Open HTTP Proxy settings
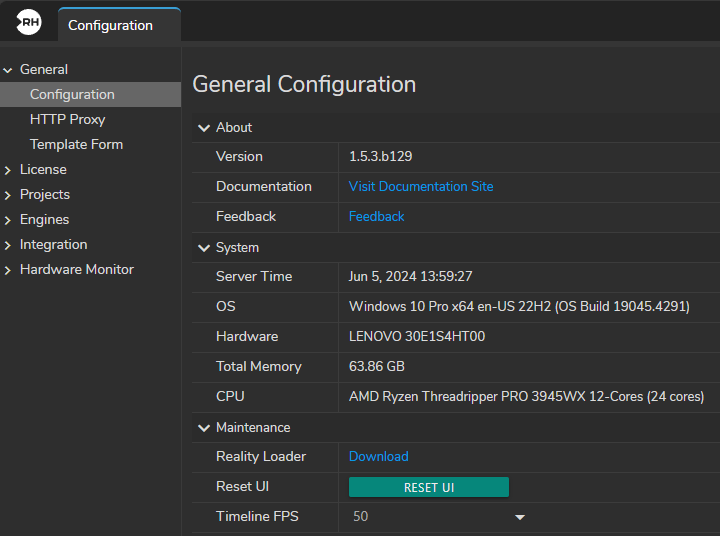This screenshot has height=536, width=720. click(67, 119)
